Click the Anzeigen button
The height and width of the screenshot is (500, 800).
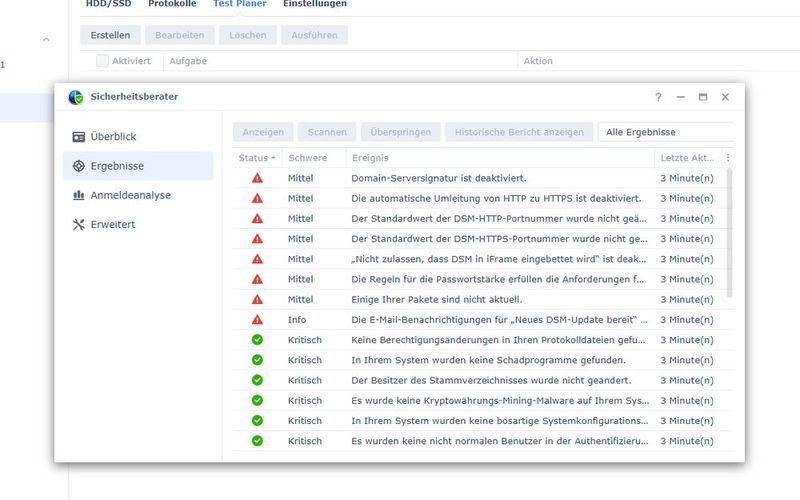[263, 132]
